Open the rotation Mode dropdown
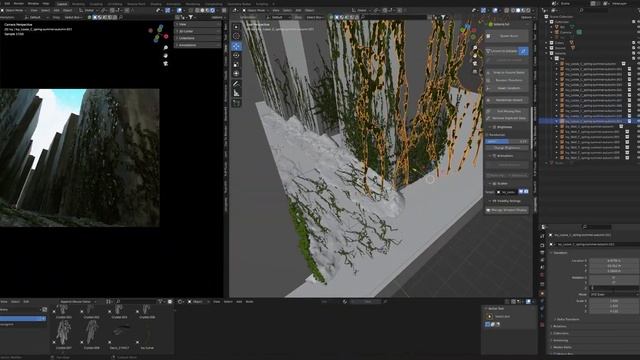Screen dimensions: 640x360 [x=613, y=294]
